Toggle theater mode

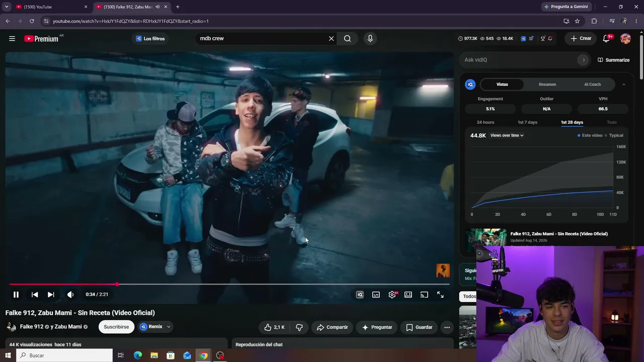408,295
